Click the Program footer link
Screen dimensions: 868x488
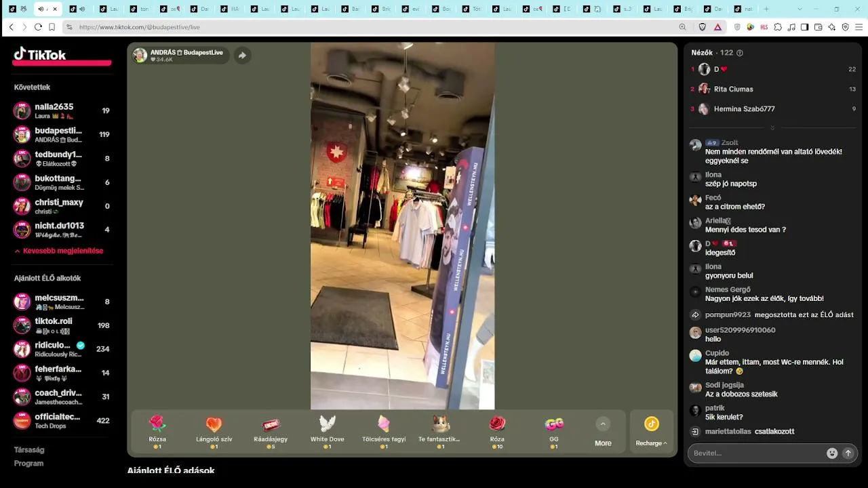(28, 464)
